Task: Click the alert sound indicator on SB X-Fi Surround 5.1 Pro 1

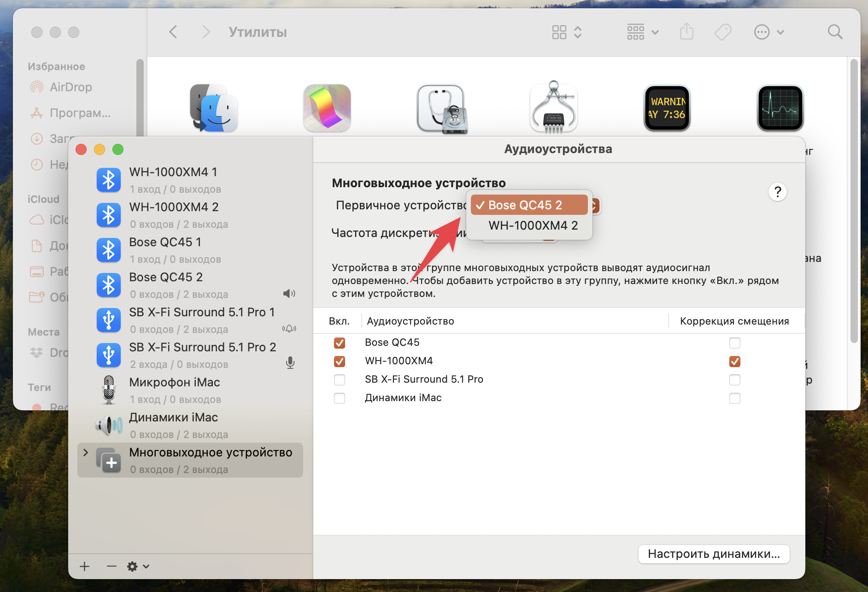Action: [x=289, y=329]
